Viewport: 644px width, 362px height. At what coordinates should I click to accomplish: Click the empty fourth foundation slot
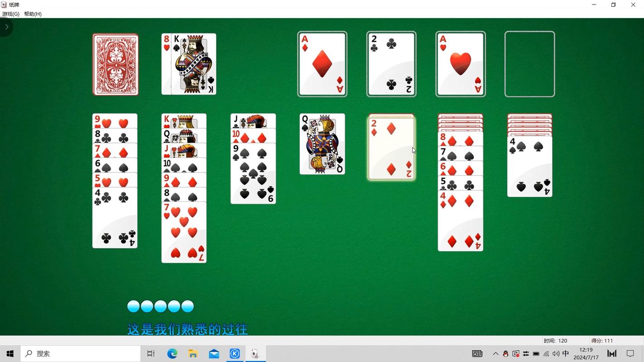tap(529, 64)
